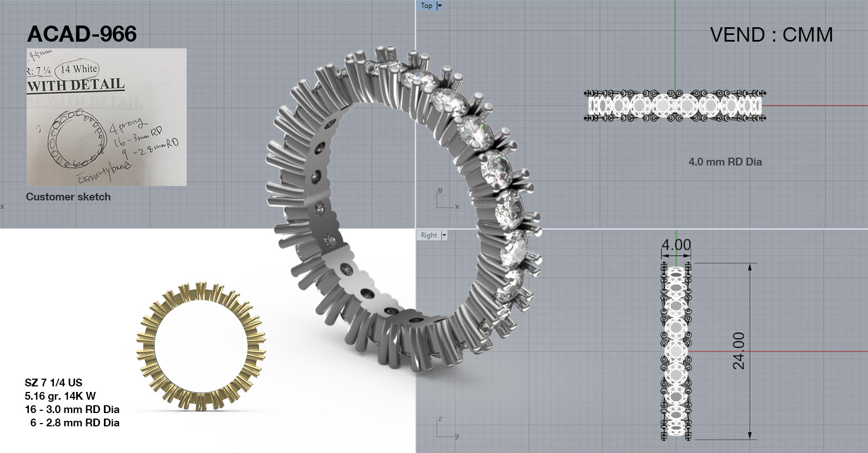Click the 5.16 gr. 14K W text
Viewport: 868px width, 453px height.
point(60,396)
